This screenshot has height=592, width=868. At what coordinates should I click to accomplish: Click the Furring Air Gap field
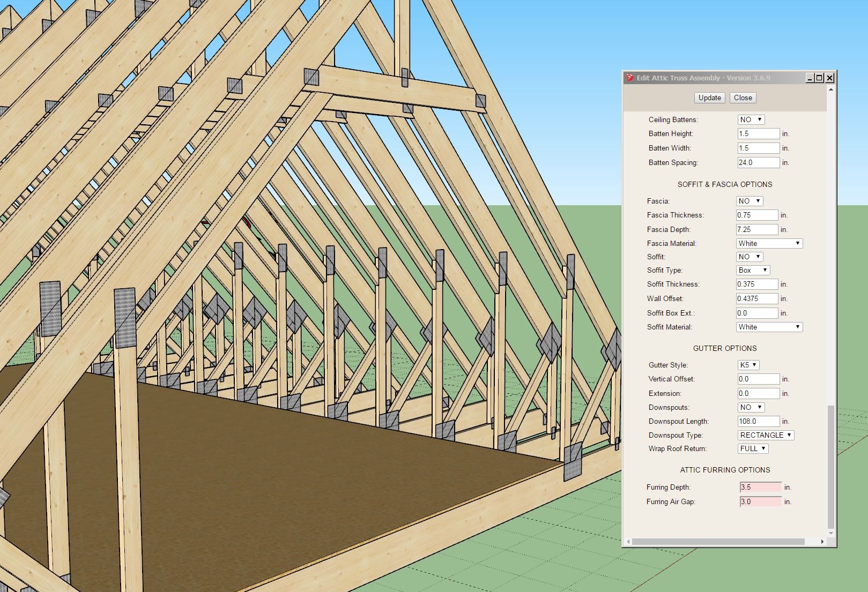[760, 501]
